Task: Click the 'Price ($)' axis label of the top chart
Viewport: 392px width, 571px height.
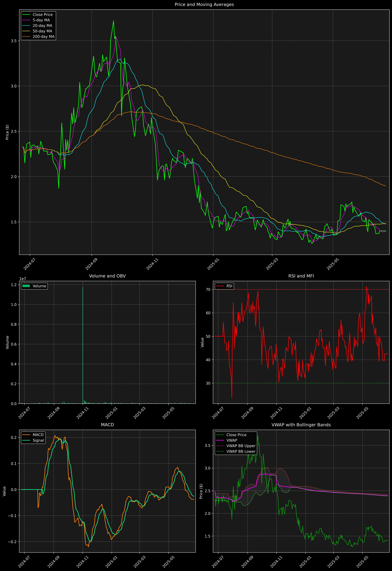Action: [x=7, y=132]
